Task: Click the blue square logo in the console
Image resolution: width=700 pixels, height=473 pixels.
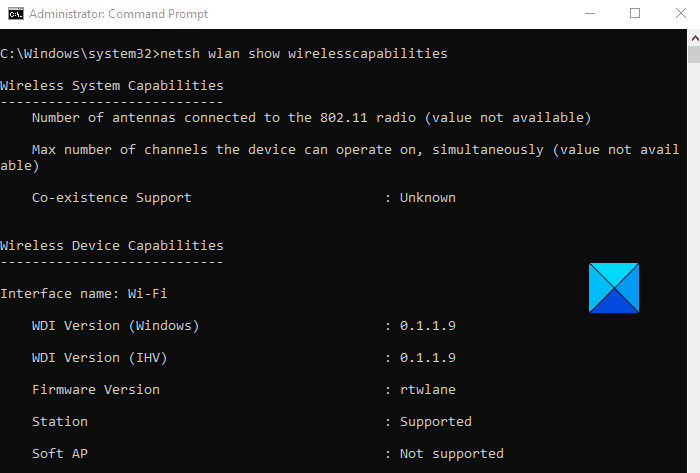Action: click(614, 289)
